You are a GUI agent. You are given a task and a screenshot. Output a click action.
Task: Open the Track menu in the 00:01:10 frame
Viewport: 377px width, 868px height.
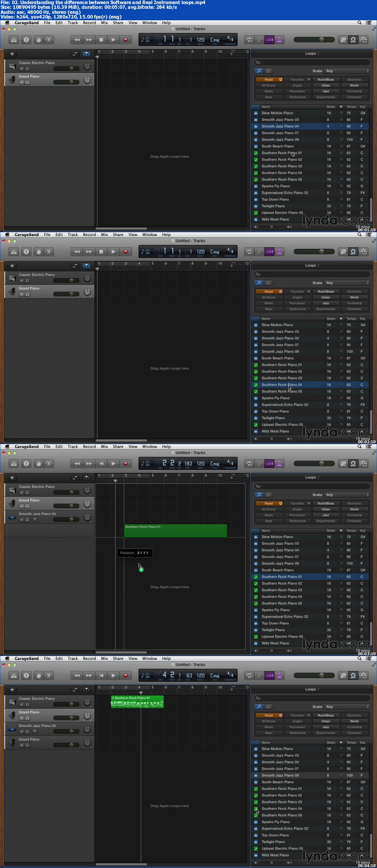click(x=73, y=23)
